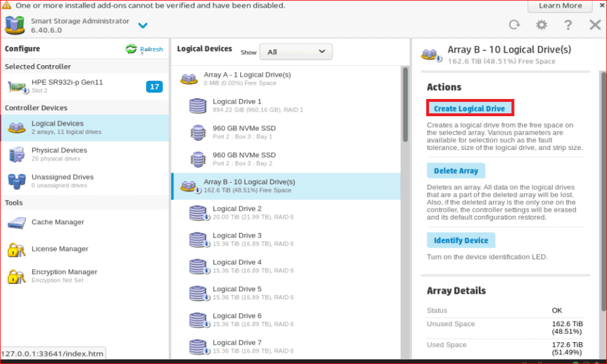Open the help question mark icon

[x=568, y=25]
